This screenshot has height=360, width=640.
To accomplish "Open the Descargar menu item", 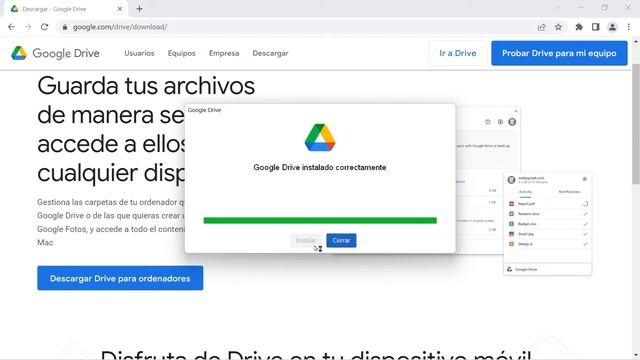I will click(270, 53).
